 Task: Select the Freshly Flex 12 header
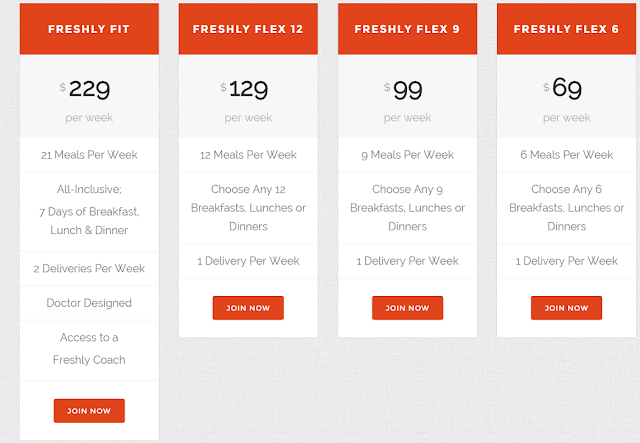tap(248, 29)
